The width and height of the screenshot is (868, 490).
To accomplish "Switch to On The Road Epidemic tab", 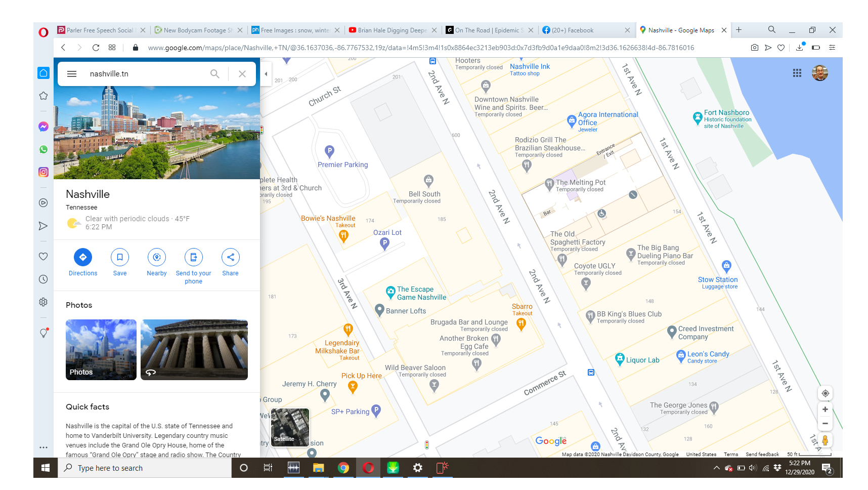I will pos(489,30).
